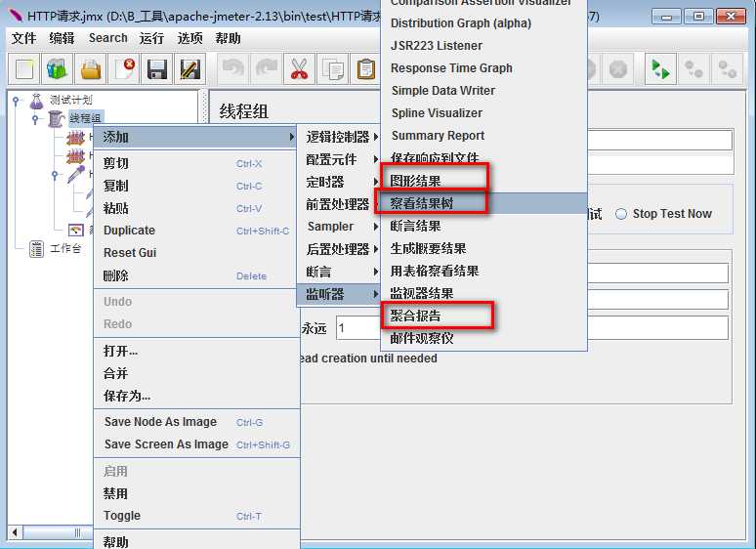756x549 pixels.
Task: Select Simple Data Writer listener
Action: point(484,91)
